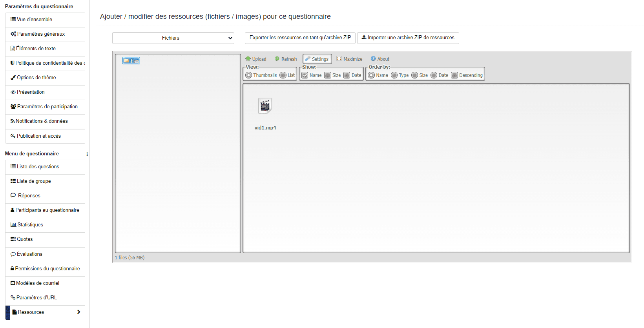This screenshot has width=644, height=328.
Task: Order files by Date
Action: 434,75
